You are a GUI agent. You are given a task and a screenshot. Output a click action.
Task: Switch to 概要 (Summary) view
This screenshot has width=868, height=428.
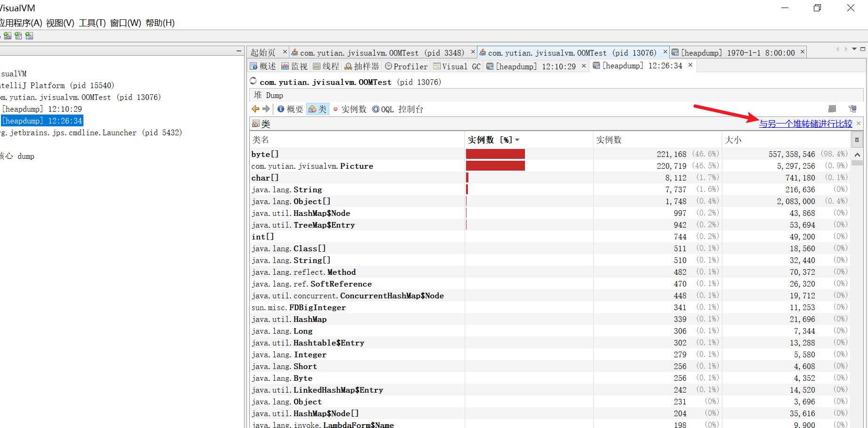[290, 109]
